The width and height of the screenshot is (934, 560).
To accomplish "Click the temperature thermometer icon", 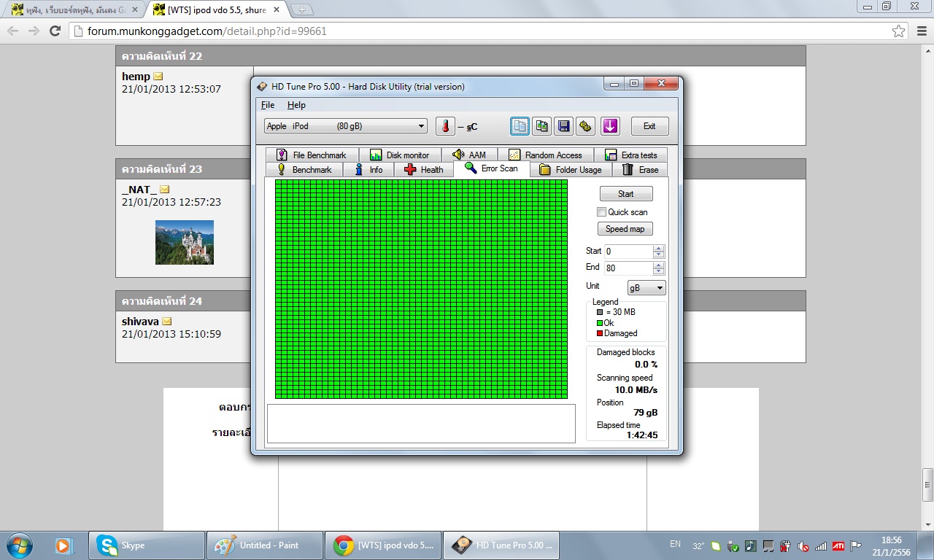I will [x=445, y=126].
